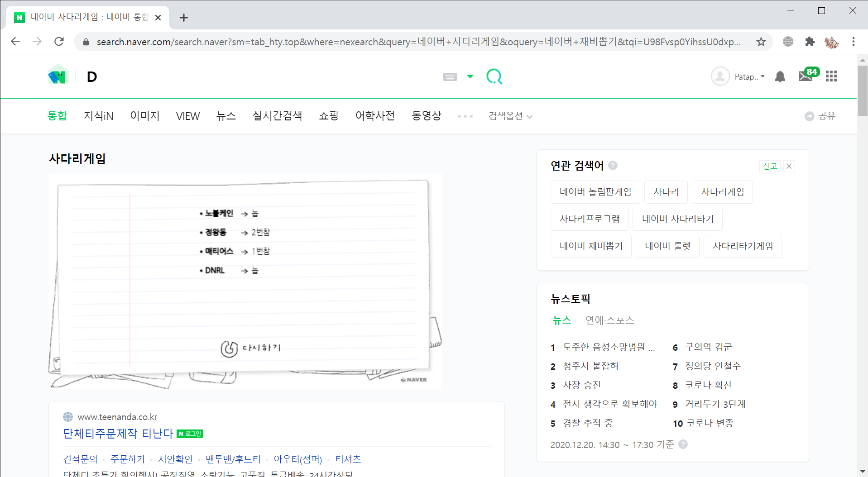Open the 주문하기 sublink

pos(128,459)
